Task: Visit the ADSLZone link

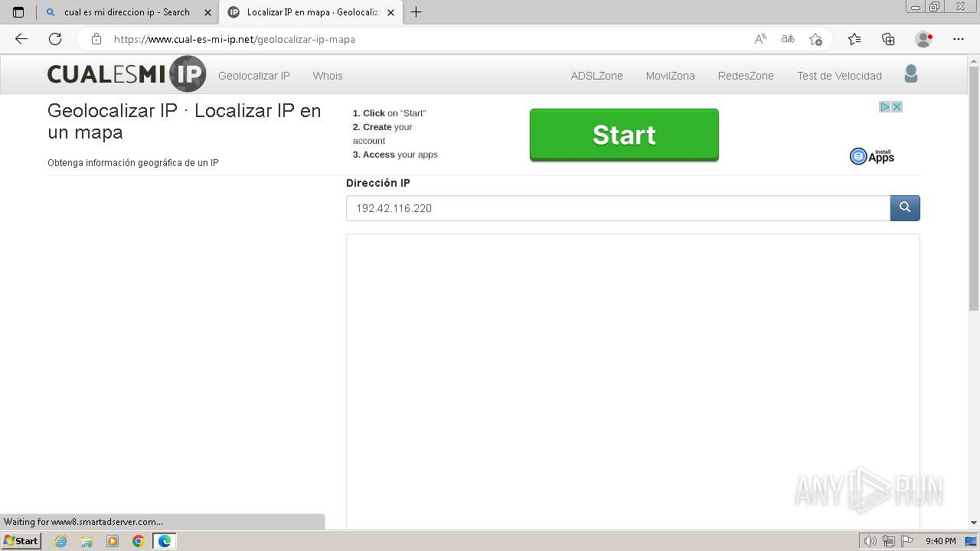Action: point(597,76)
